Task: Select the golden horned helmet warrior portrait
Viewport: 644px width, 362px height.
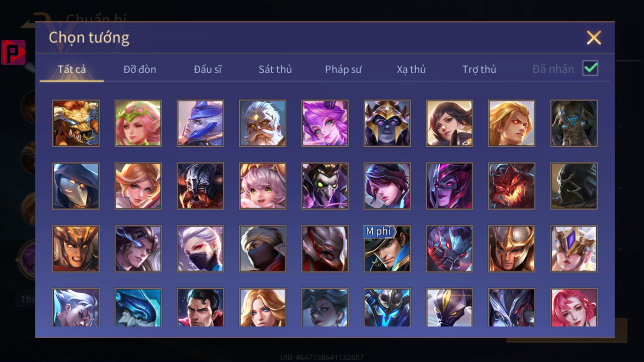Action: point(76,249)
